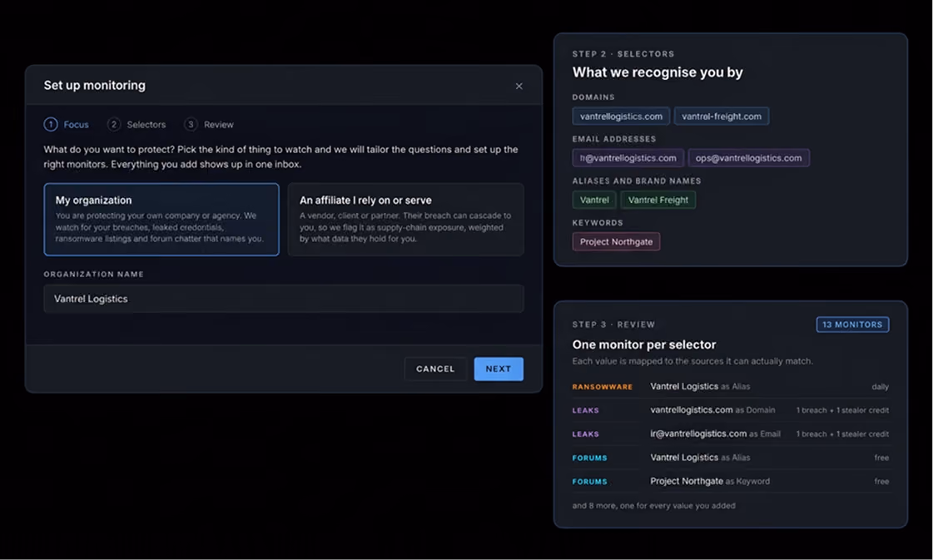Click the Forums Project Northgate Keyword row
Screen dimensions: 933x560
[731, 482]
